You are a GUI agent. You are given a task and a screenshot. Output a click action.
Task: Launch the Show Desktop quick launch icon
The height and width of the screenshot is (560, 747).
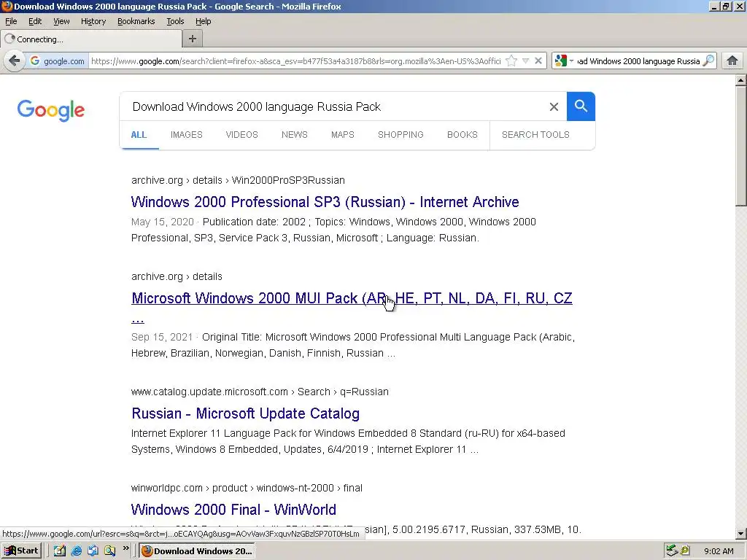tap(59, 551)
